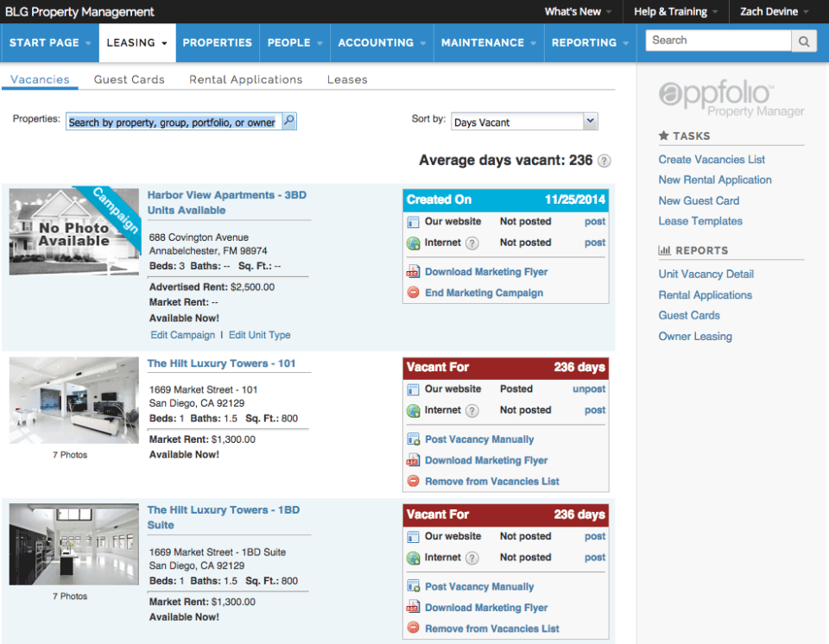Click the PDF icon for Harbor View marketing flyer
Screen dimensions: 829x644
click(413, 272)
